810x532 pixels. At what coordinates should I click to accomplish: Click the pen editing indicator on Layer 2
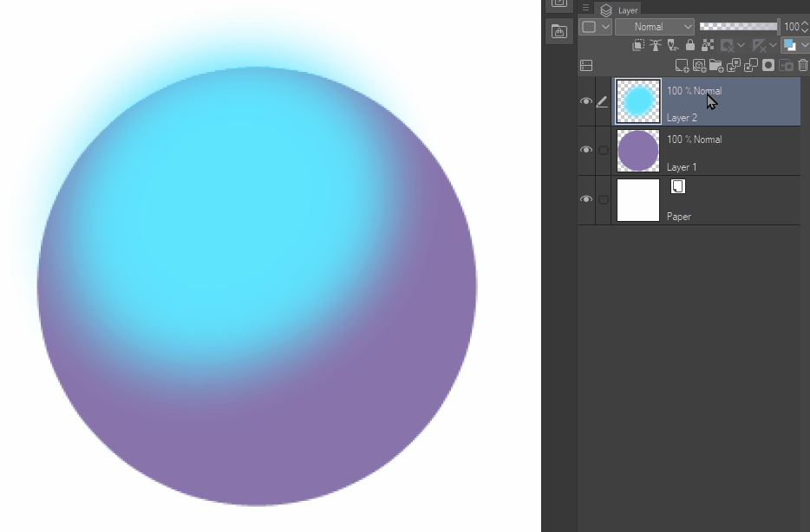coord(603,102)
